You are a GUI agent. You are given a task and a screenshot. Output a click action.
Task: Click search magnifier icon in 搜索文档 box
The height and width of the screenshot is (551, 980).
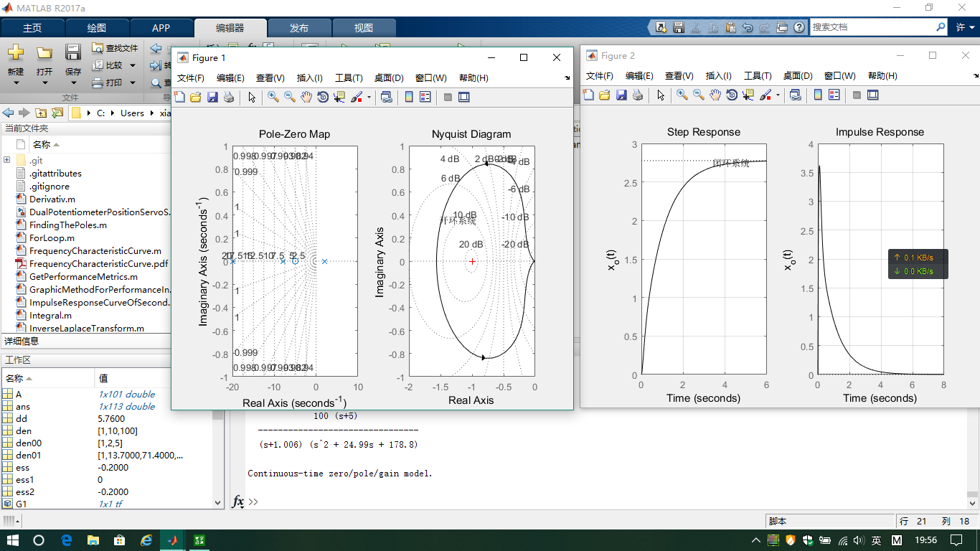pyautogui.click(x=941, y=27)
